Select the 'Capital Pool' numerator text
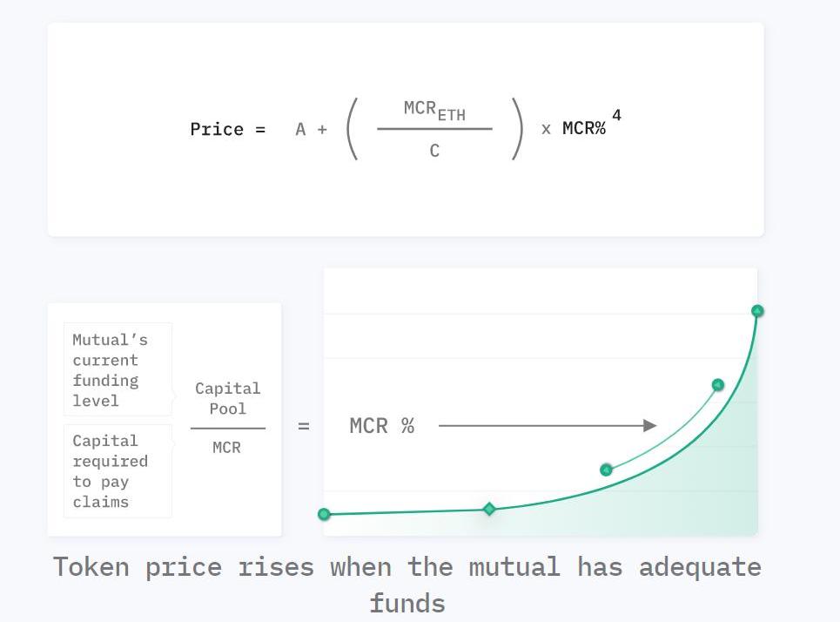 228,398
